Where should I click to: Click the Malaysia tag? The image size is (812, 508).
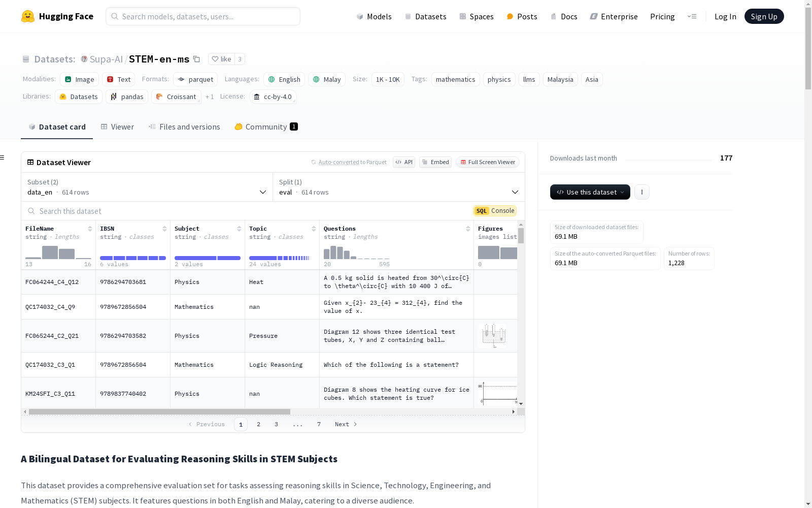(560, 79)
